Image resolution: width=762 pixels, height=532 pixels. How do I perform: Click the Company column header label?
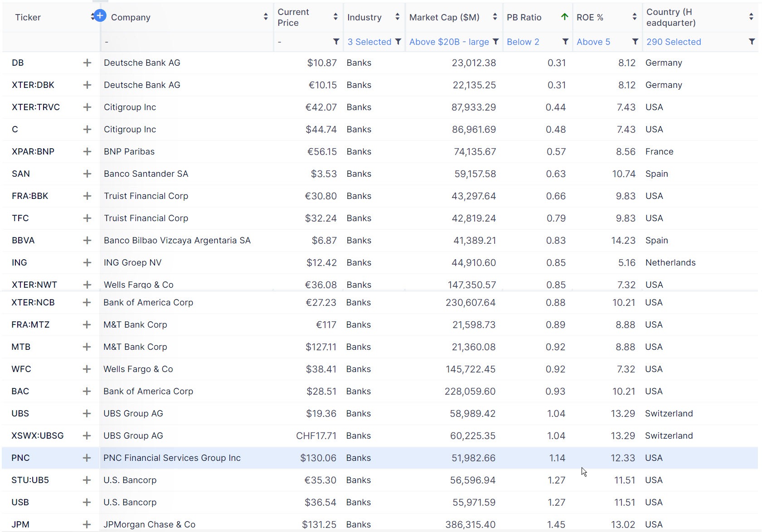(131, 17)
